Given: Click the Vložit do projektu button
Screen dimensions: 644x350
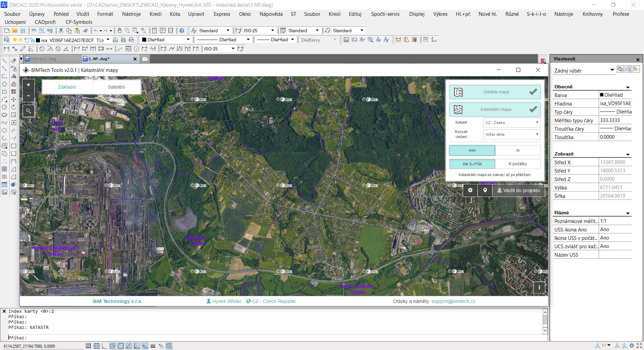Looking at the screenshot, I should (519, 190).
